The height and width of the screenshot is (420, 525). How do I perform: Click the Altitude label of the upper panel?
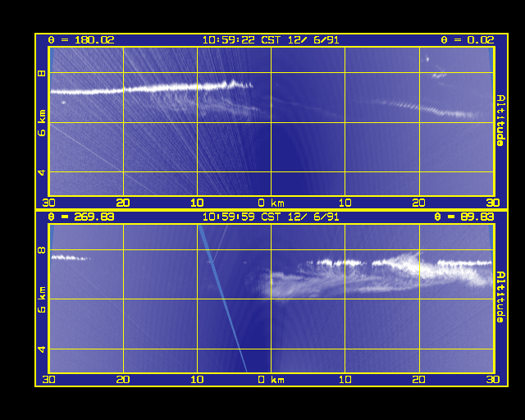coord(500,121)
